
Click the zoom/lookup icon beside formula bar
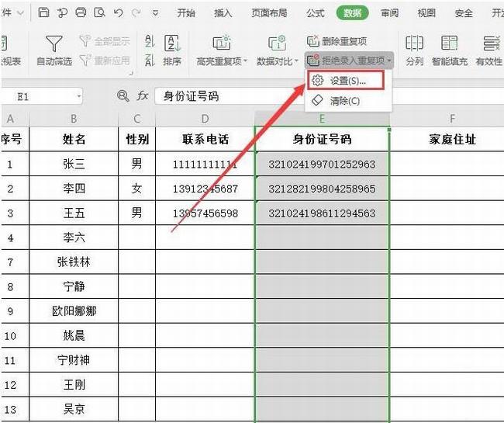coord(123,96)
